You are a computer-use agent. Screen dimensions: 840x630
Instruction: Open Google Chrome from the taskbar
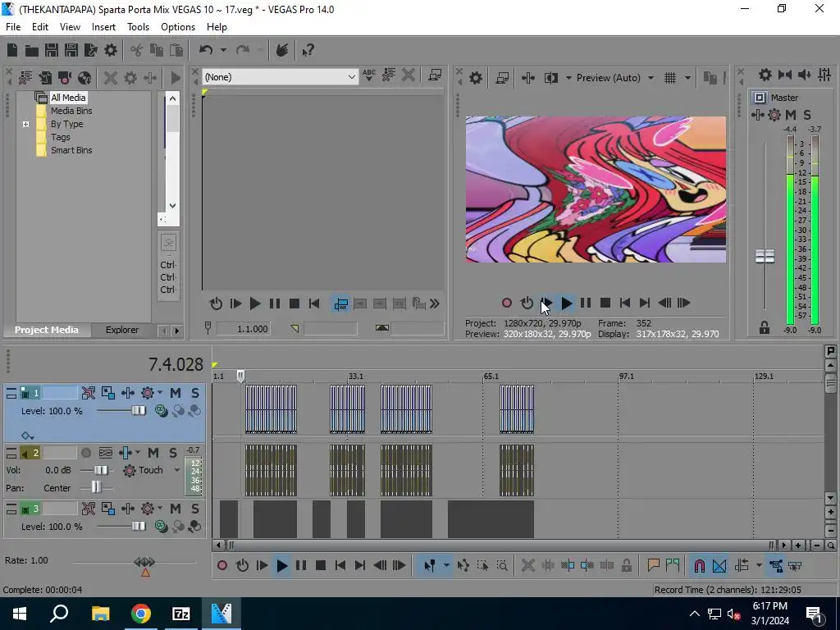(141, 614)
